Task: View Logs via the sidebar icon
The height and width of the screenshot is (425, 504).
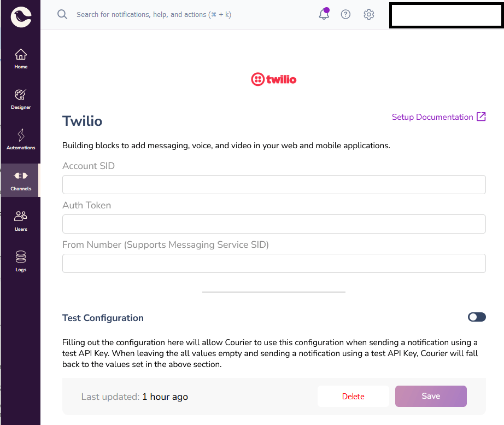Action: point(20,260)
